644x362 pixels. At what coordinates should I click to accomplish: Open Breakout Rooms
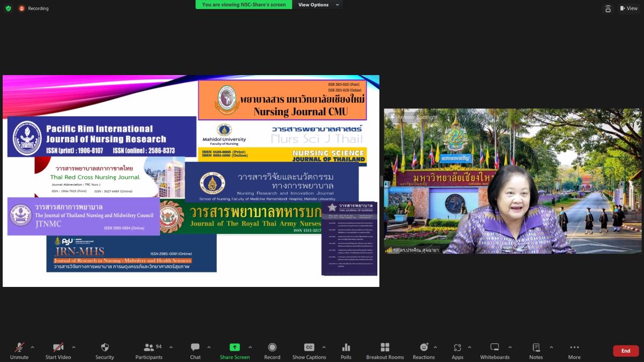point(385,351)
